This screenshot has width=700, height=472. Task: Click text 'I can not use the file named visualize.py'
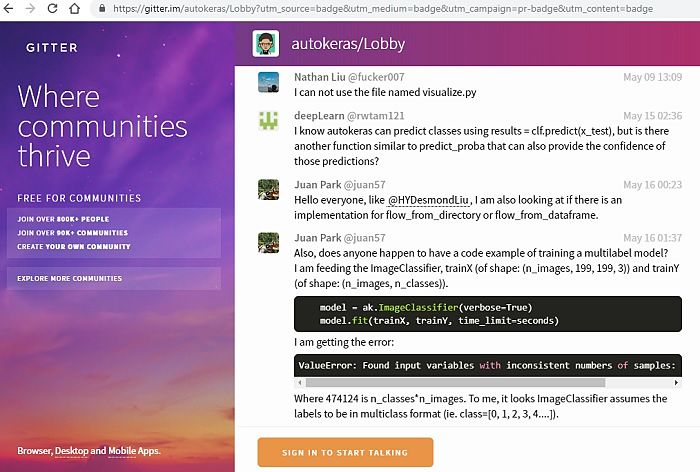[x=385, y=92]
